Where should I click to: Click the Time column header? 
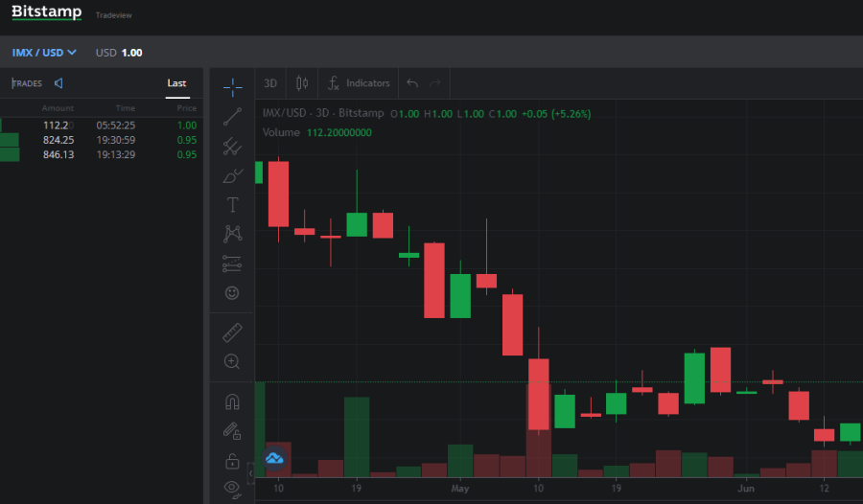click(x=126, y=108)
